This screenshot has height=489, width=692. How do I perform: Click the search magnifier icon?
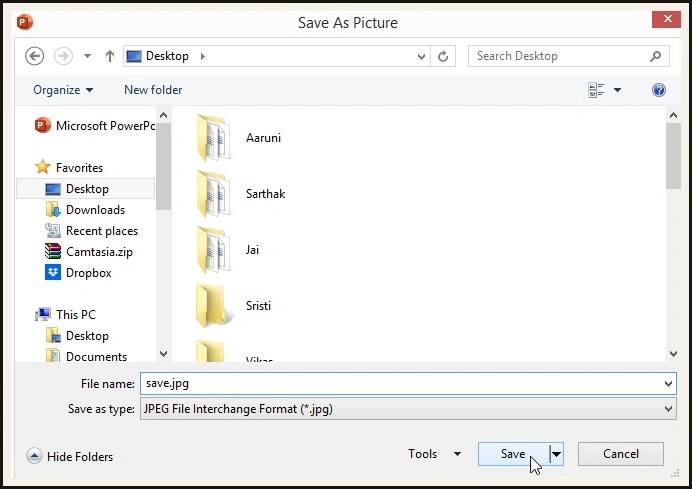656,56
